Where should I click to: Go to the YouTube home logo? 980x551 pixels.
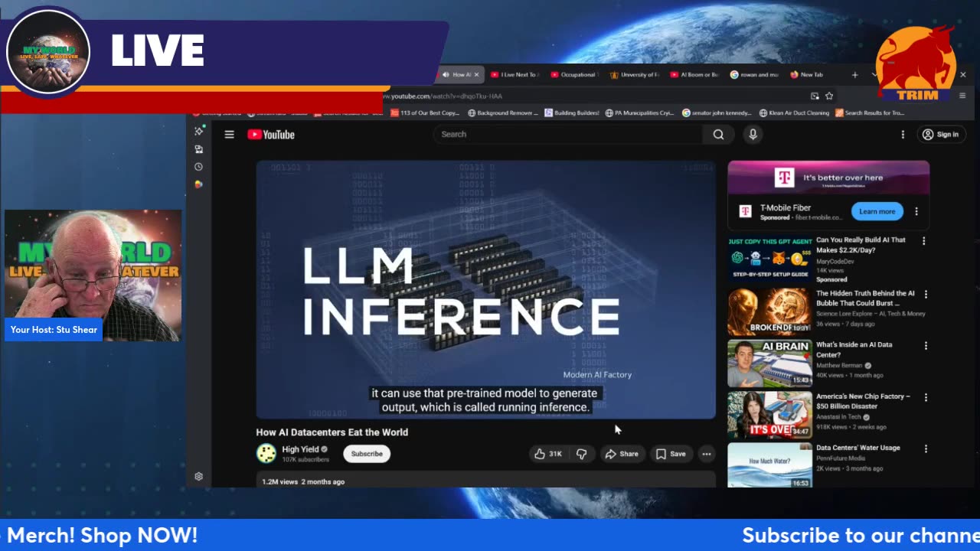point(271,135)
